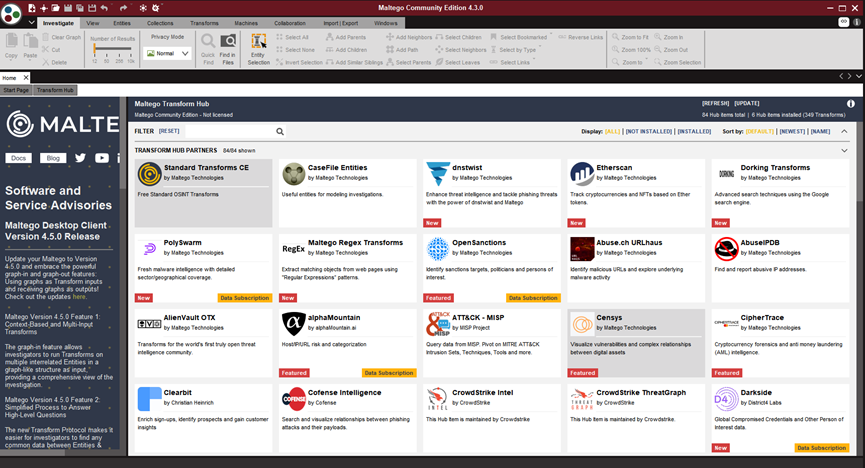This screenshot has width=865, height=468.
Task: Click the Clear Graph trash icon
Action: click(x=46, y=37)
